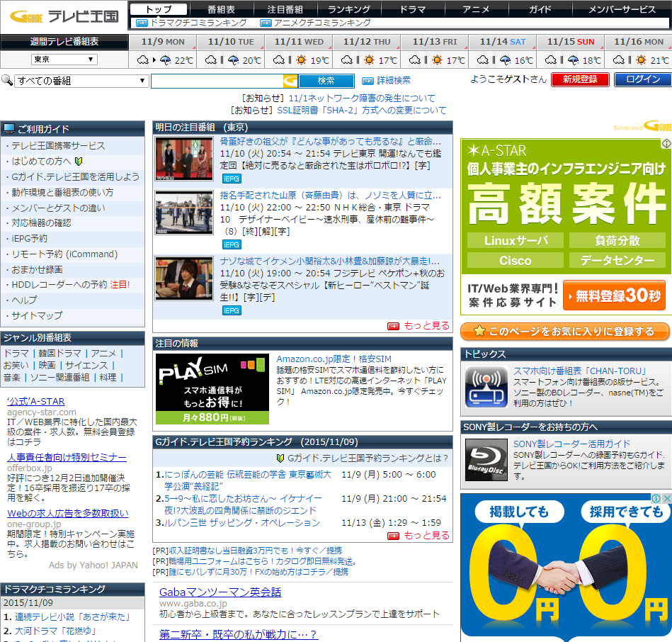Open iEPG予約 guide link
Viewport: 672px width, 642px height.
coord(29,238)
